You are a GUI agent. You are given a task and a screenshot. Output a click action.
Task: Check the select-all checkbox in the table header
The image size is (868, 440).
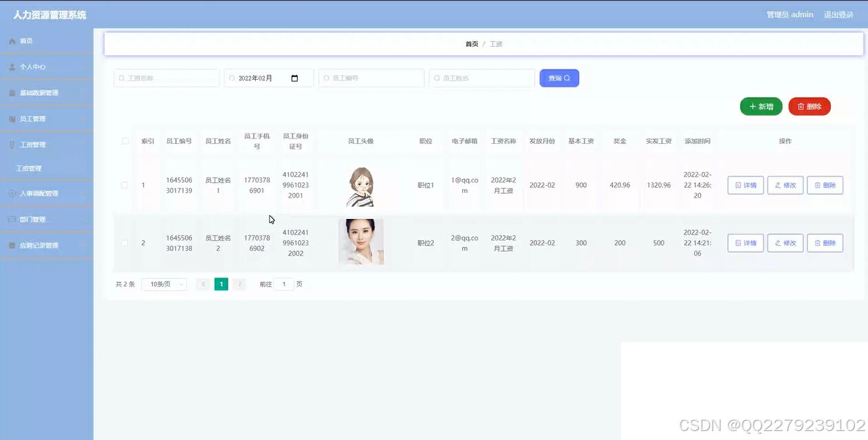click(x=125, y=140)
